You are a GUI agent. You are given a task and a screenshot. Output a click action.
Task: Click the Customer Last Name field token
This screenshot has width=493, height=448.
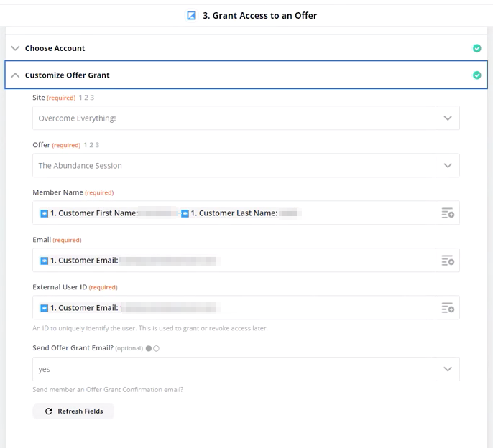tap(241, 213)
